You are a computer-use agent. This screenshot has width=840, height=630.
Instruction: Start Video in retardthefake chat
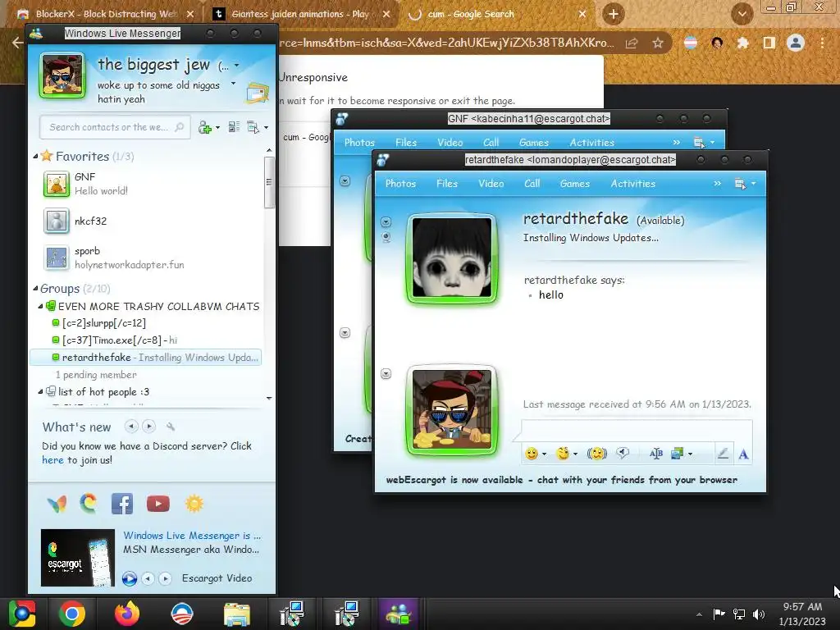[x=491, y=184]
